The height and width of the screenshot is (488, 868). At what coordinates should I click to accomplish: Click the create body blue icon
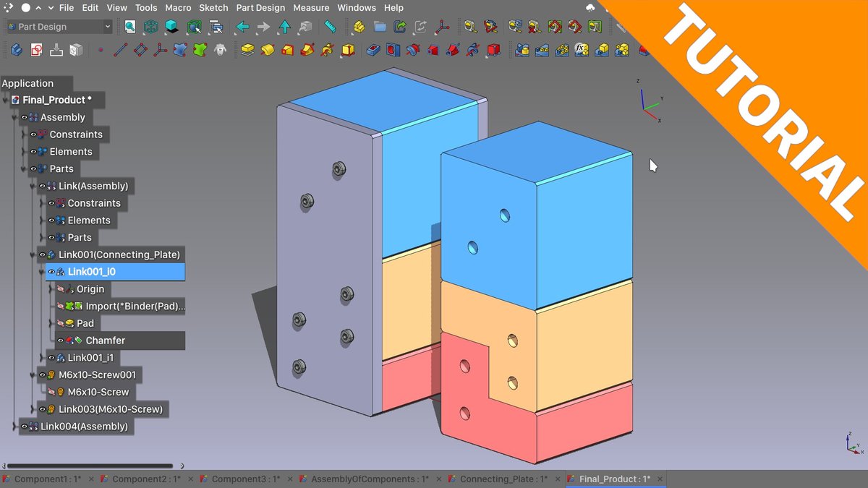[17, 50]
